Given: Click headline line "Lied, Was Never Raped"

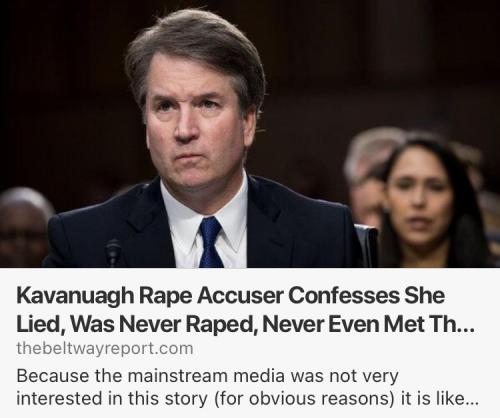Looking at the screenshot, I should [135, 324].
